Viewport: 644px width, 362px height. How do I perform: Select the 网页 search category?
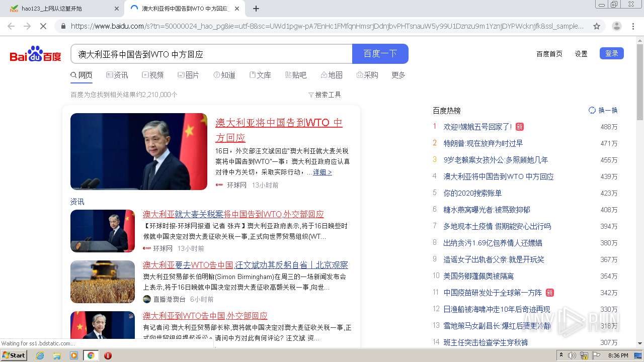82,75
